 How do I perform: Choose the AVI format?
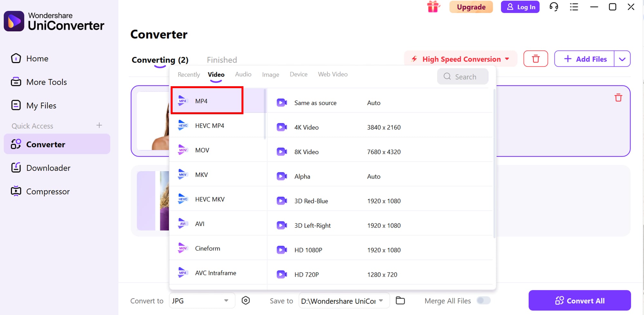[x=218, y=224]
